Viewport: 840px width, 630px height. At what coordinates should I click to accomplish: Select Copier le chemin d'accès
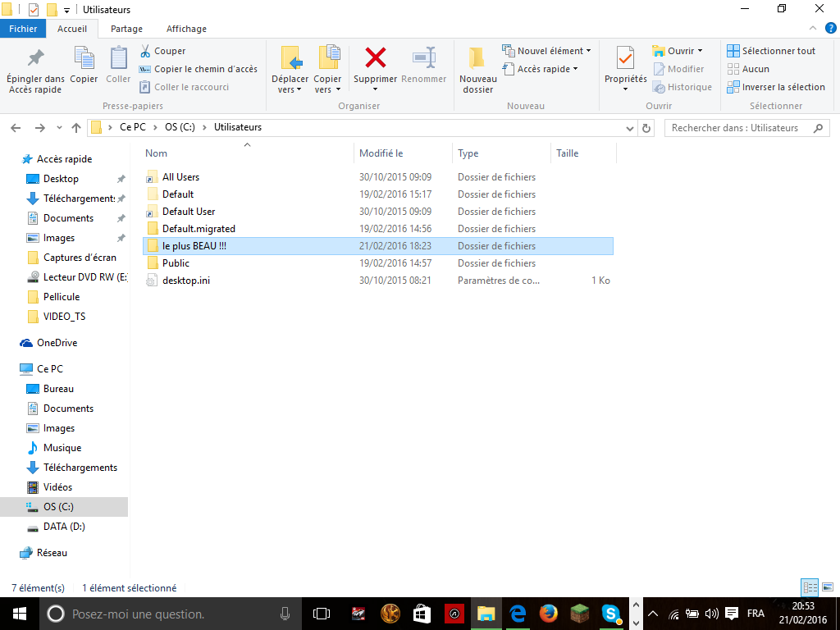pyautogui.click(x=199, y=69)
